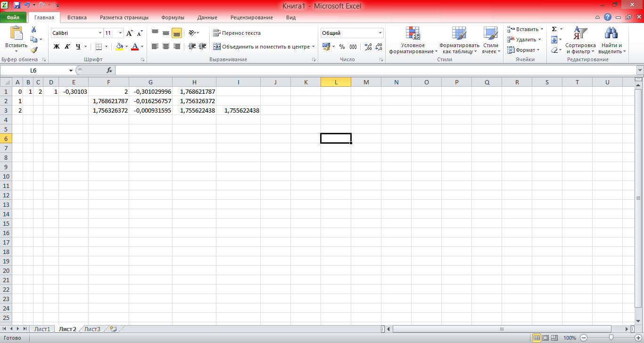Center the text horizontally
The width and height of the screenshot is (644, 343).
coord(166,46)
